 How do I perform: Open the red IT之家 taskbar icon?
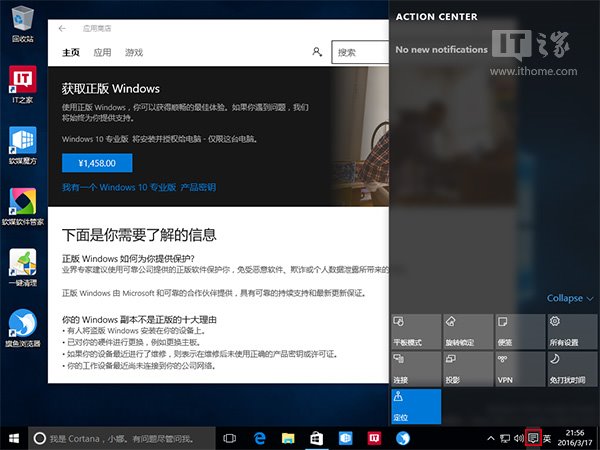[374, 439]
